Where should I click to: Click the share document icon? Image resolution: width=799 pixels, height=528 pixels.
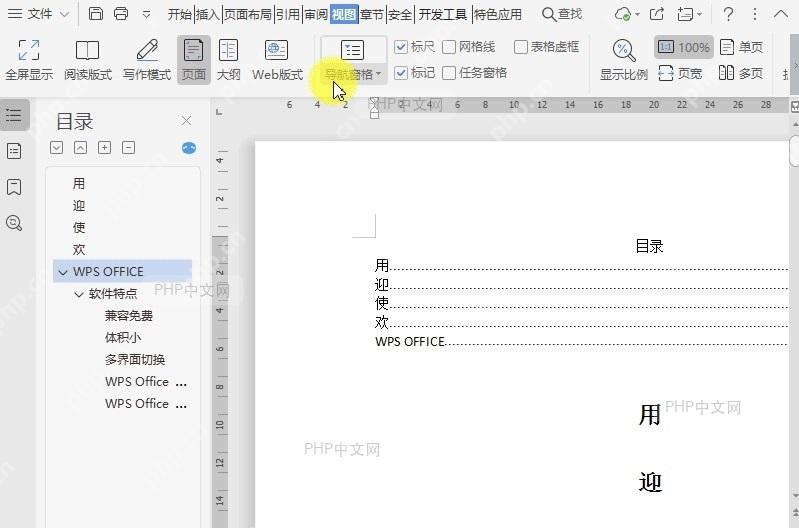(657, 14)
